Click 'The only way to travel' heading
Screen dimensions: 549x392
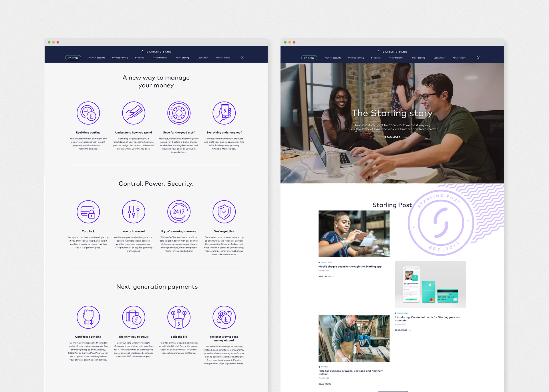[134, 337]
